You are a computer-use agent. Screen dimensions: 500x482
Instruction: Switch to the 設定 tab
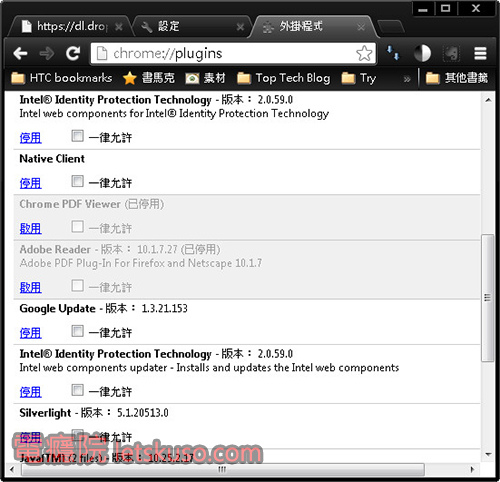(x=192, y=26)
